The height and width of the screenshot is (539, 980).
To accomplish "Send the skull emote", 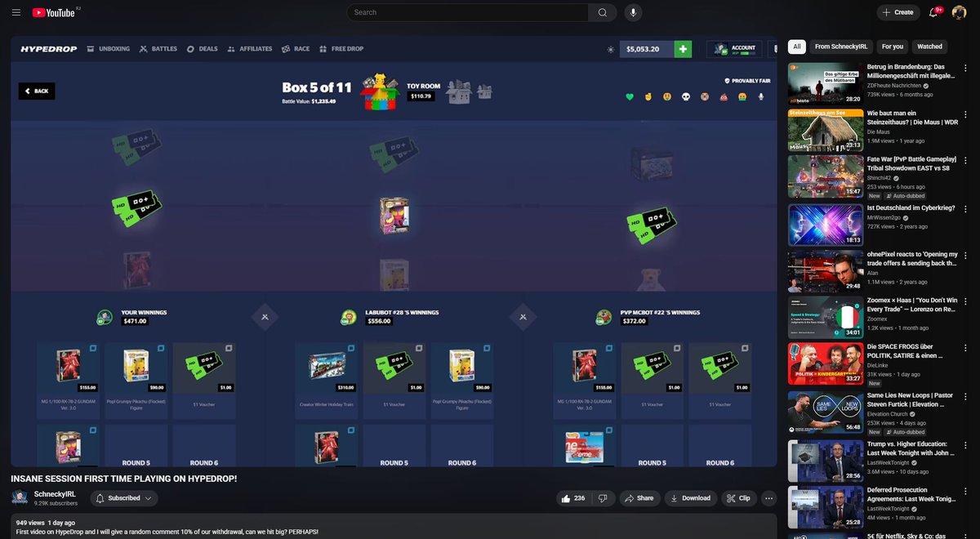I will pos(685,96).
